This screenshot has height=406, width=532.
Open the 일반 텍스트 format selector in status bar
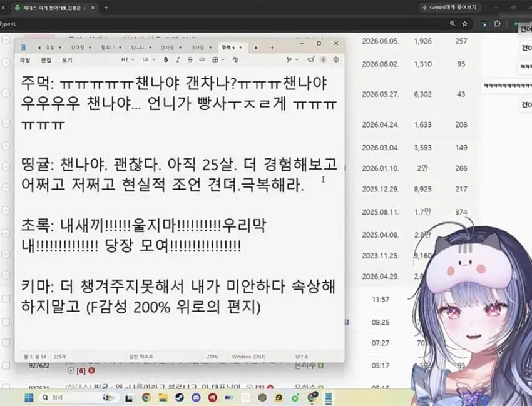pos(141,357)
